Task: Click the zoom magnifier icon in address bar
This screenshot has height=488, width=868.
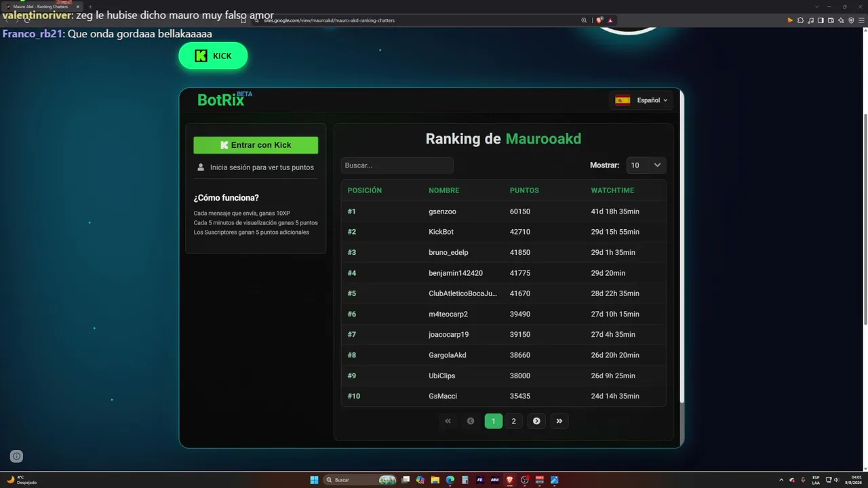Action: pos(584,20)
